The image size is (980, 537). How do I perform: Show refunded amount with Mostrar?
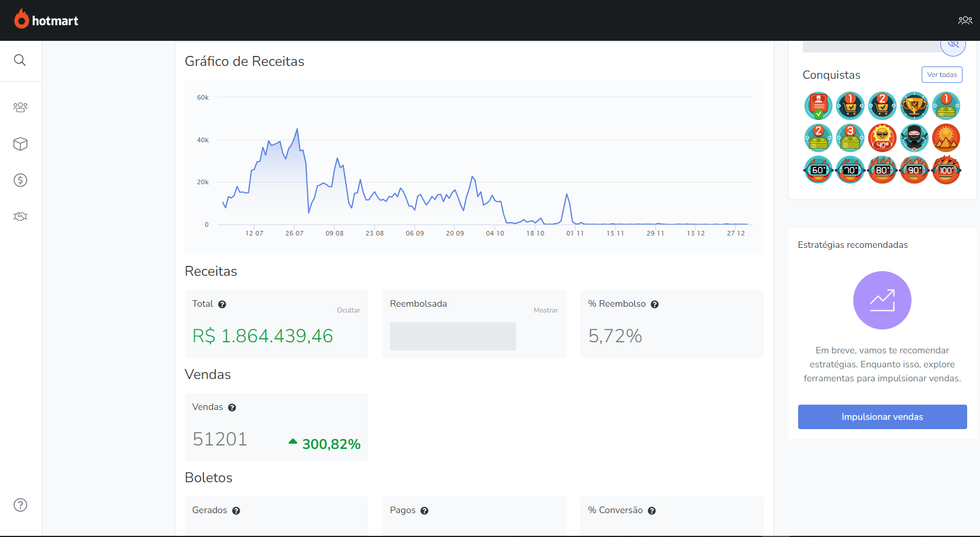[x=546, y=310]
